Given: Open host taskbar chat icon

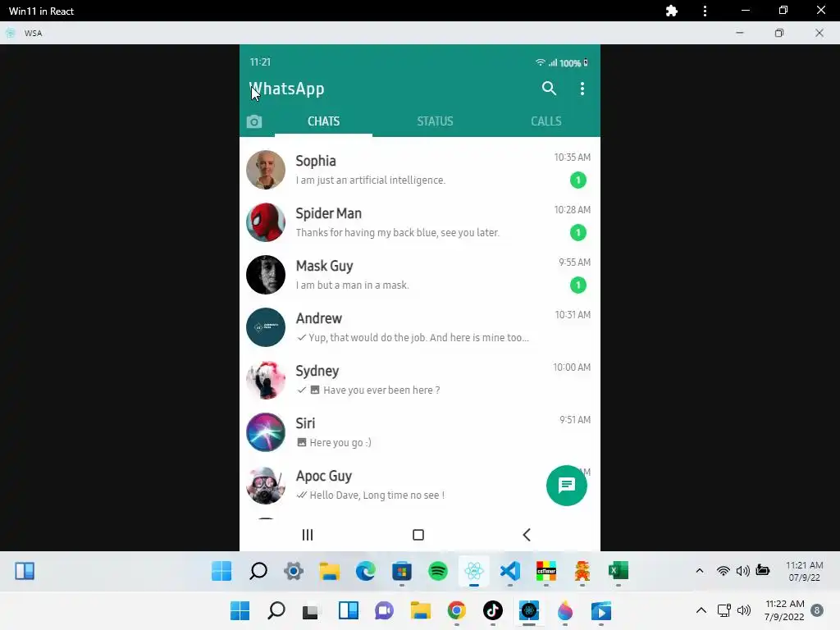Looking at the screenshot, I should tap(384, 610).
